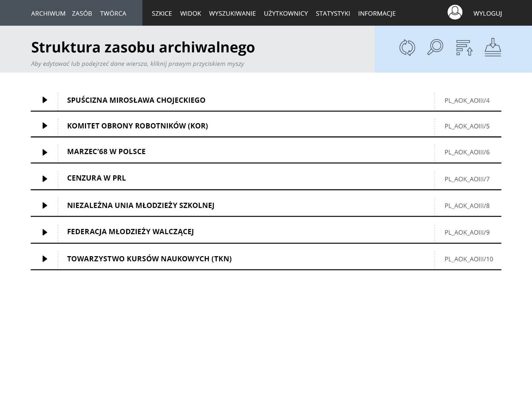This screenshot has width=532, height=399.
Task: Open the Widok menu
Action: pos(190,14)
